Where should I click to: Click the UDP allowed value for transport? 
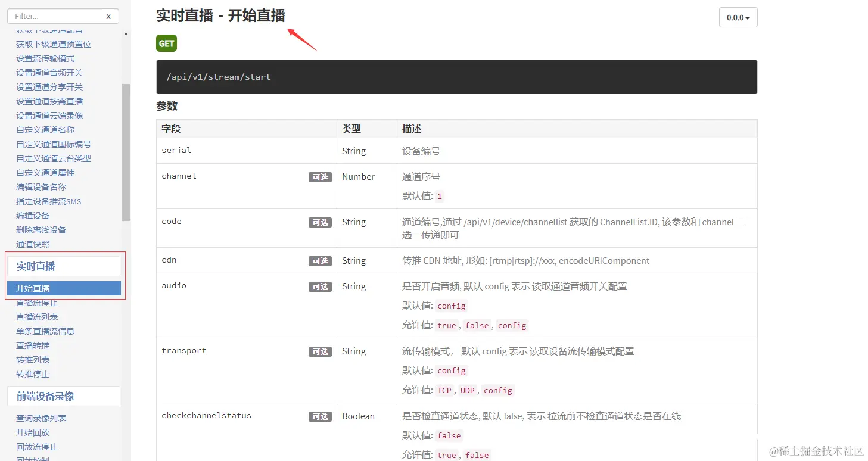[468, 390]
